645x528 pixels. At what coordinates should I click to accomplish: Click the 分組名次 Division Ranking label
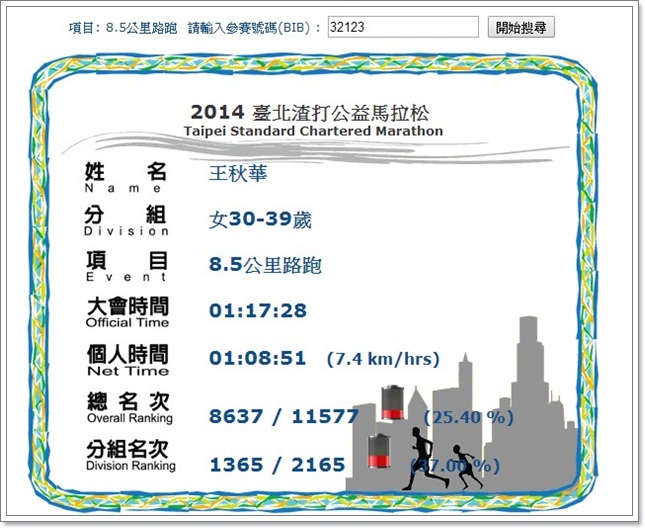coord(131,456)
